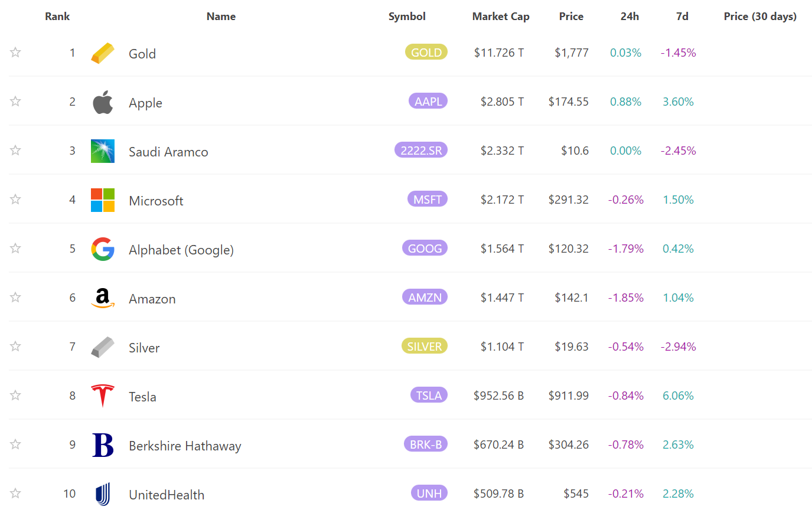
Task: Sort by the Name column header
Action: point(221,17)
